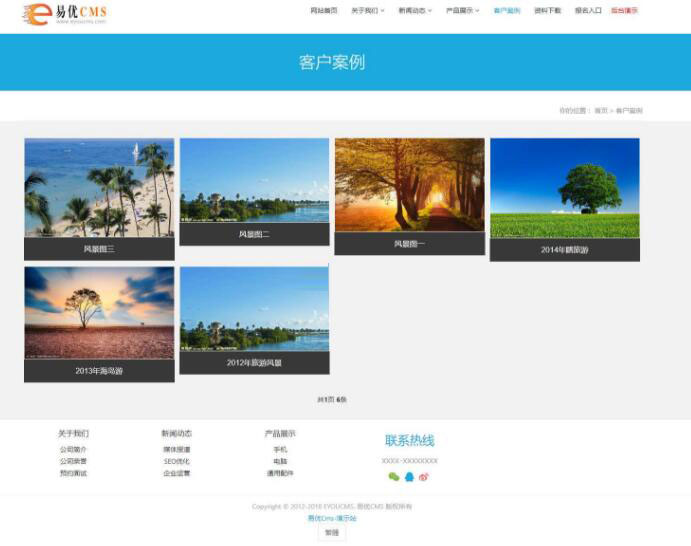The width and height of the screenshot is (691, 546).
Task: Click 客户案例 banner title
Action: (332, 62)
